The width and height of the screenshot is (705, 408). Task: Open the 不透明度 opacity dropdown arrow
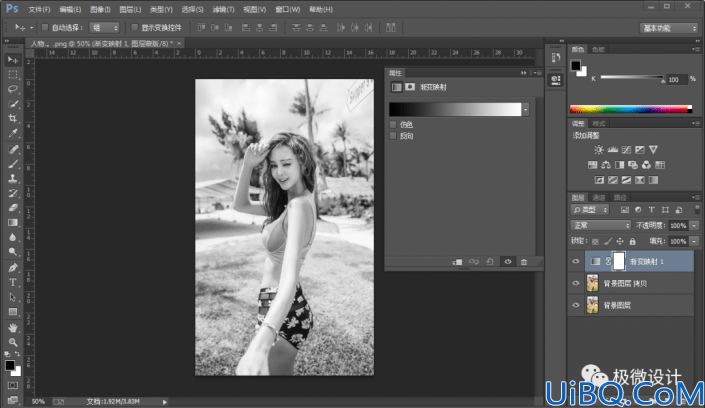(695, 226)
